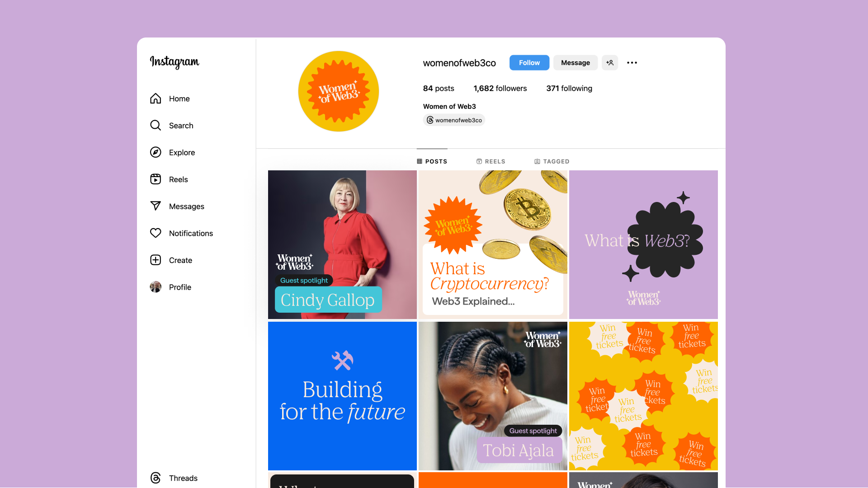Click the suggested accounts add-person icon
868x488 pixels.
coord(610,63)
